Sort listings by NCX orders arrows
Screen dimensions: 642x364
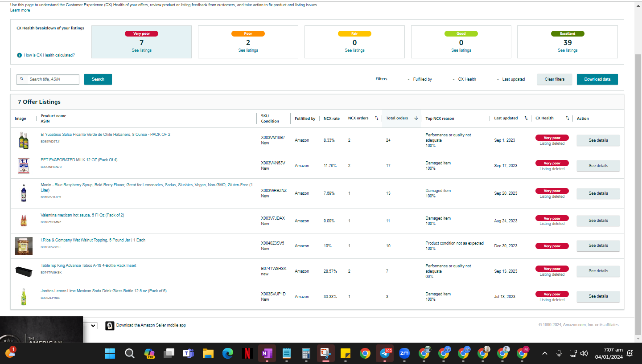(x=376, y=119)
